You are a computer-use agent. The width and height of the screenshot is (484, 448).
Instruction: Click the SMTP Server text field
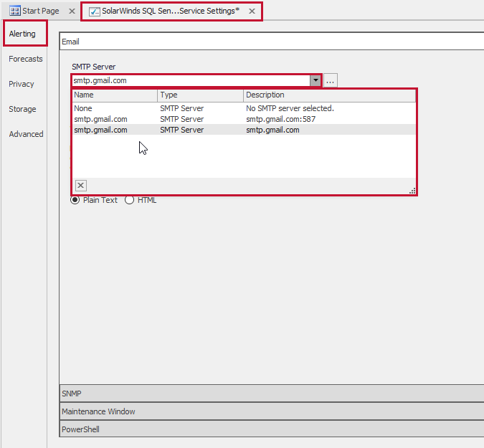coord(191,80)
